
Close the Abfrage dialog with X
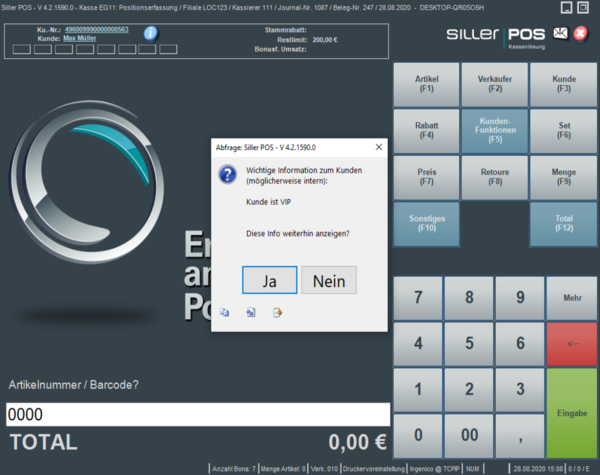(379, 147)
